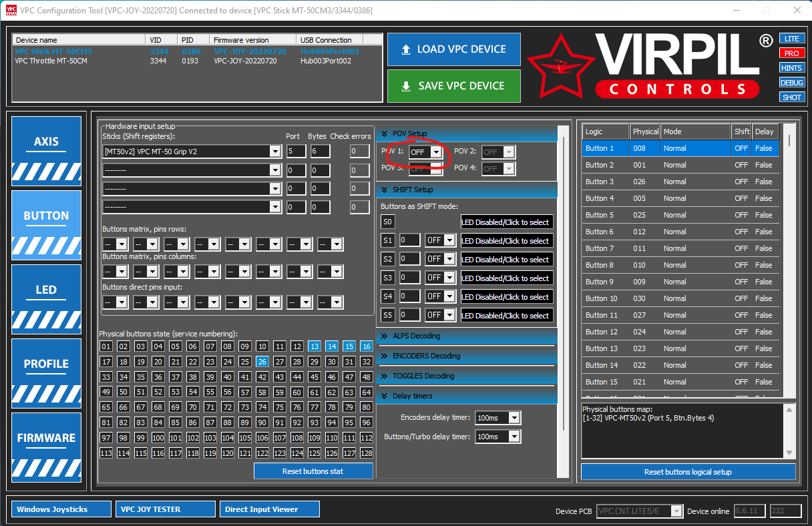Open the MT50v2 Grip V2 stick dropdown
812x526 pixels.
pos(274,152)
